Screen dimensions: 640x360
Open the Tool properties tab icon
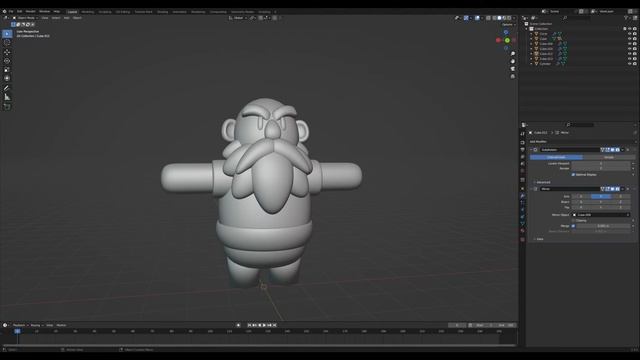[x=522, y=134]
